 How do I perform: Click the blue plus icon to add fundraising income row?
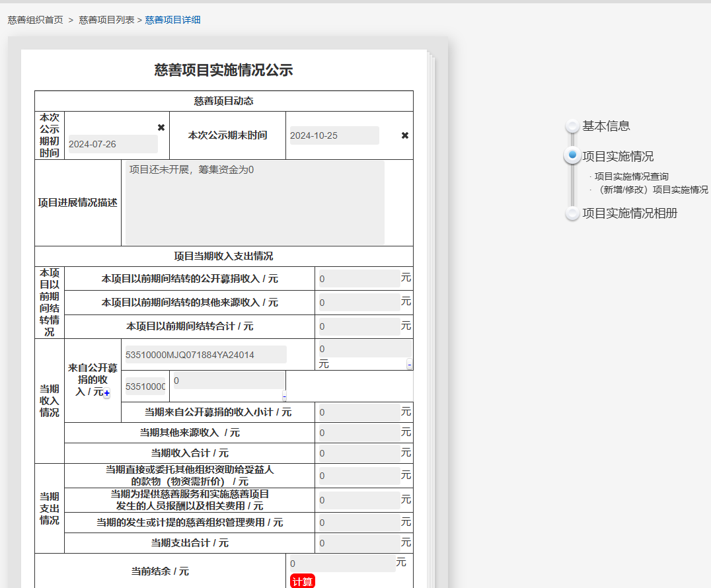[x=107, y=394]
